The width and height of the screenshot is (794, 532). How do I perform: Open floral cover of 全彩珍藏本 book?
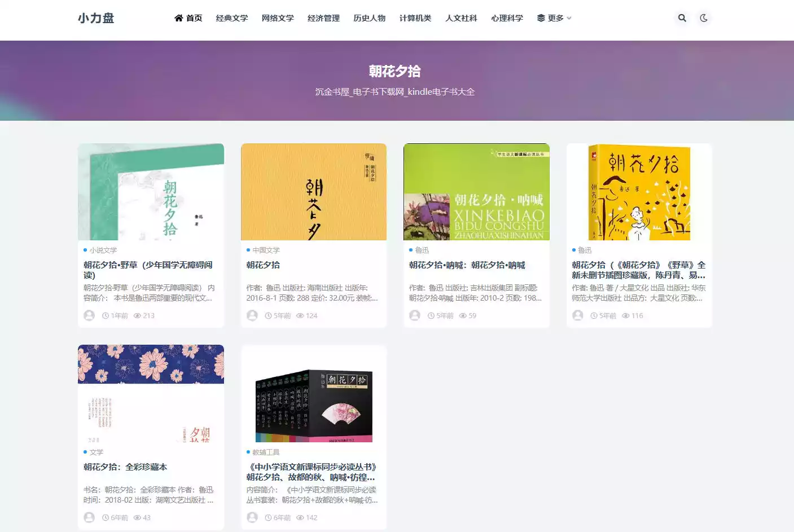(x=151, y=393)
